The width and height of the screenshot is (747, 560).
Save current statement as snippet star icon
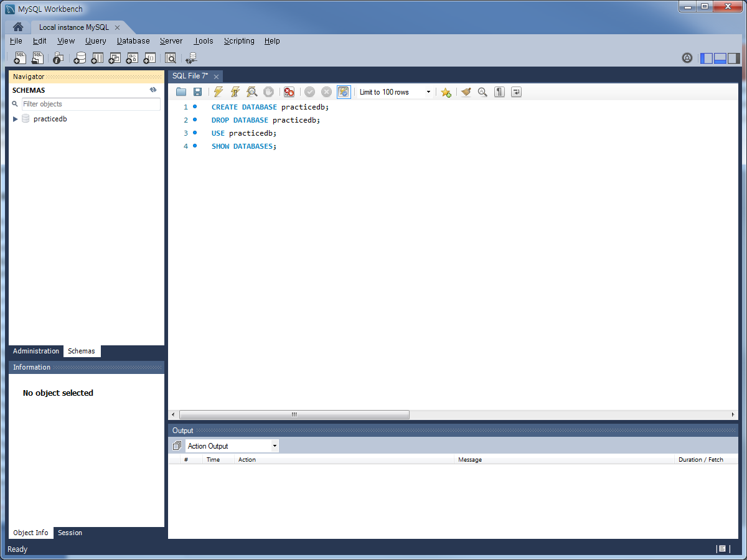pyautogui.click(x=446, y=92)
